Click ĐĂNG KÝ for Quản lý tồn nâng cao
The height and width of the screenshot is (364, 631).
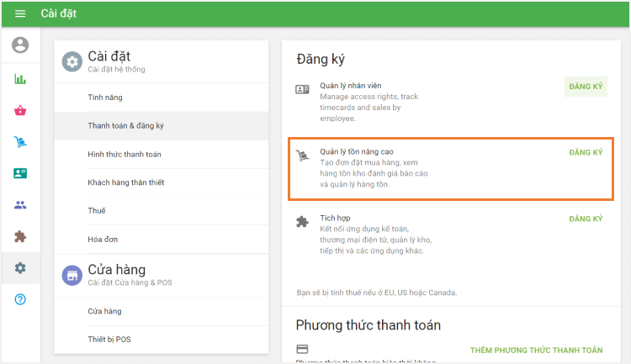pos(586,153)
